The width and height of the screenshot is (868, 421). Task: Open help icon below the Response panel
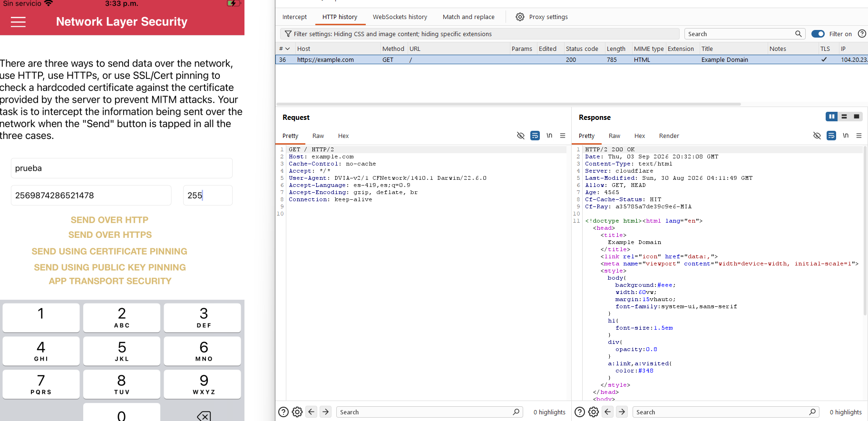point(580,412)
